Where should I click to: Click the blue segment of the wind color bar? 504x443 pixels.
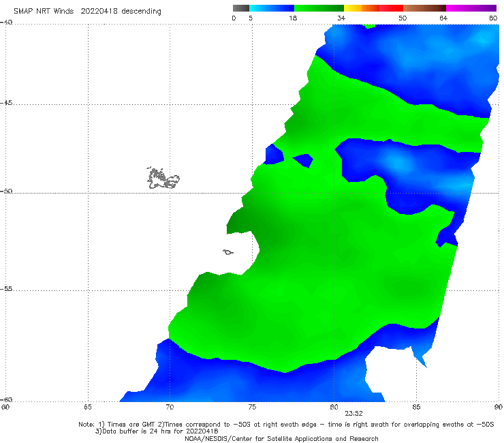pos(272,8)
